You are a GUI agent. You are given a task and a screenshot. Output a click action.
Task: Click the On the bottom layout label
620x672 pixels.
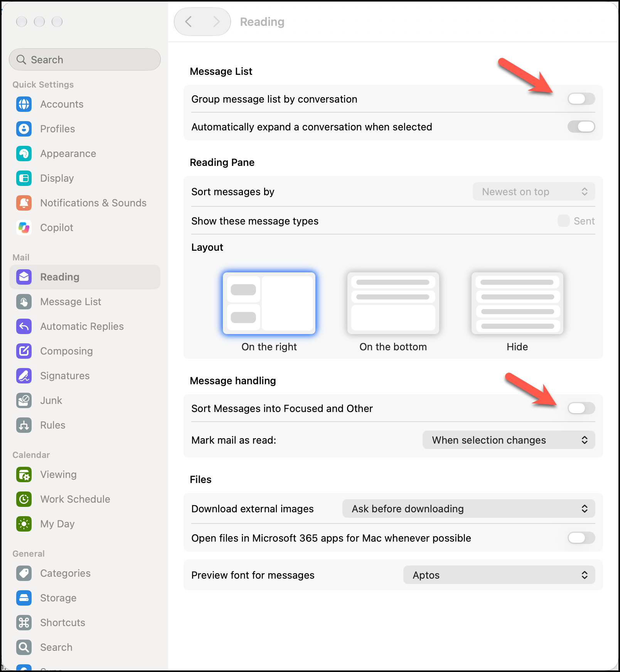pos(393,347)
